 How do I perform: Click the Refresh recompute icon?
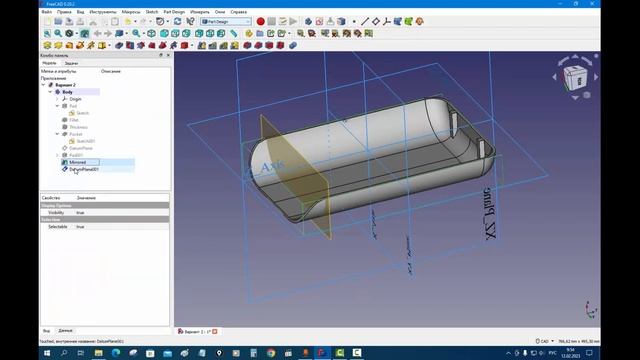coord(178,22)
